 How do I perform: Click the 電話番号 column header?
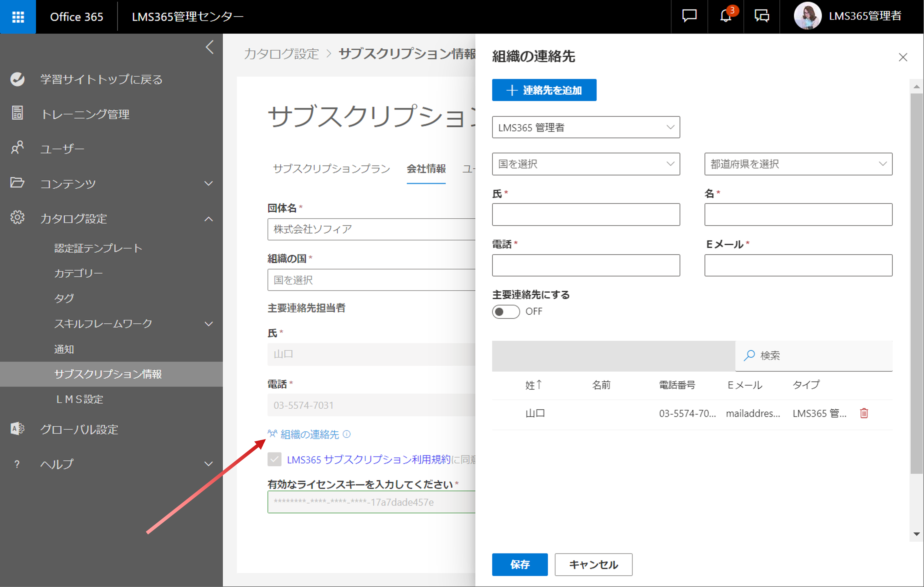pos(677,385)
